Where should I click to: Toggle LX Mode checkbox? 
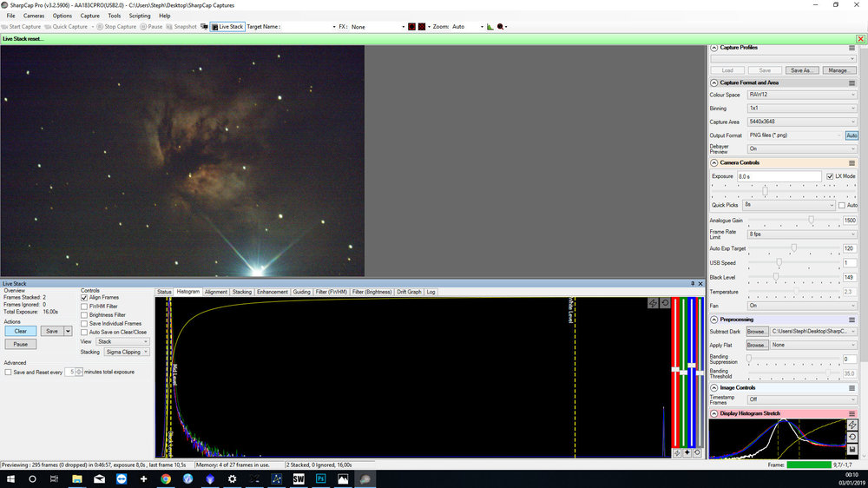[830, 176]
